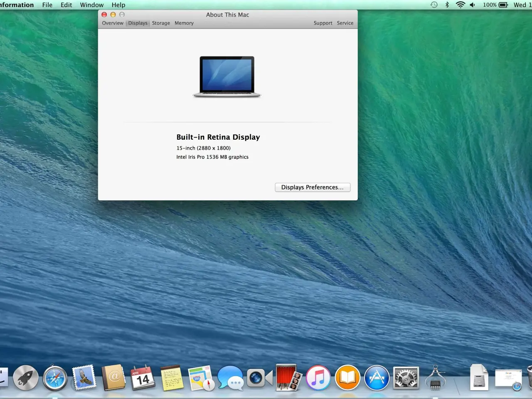Minimize the About This Mac window
This screenshot has width=532, height=399.
(113, 15)
